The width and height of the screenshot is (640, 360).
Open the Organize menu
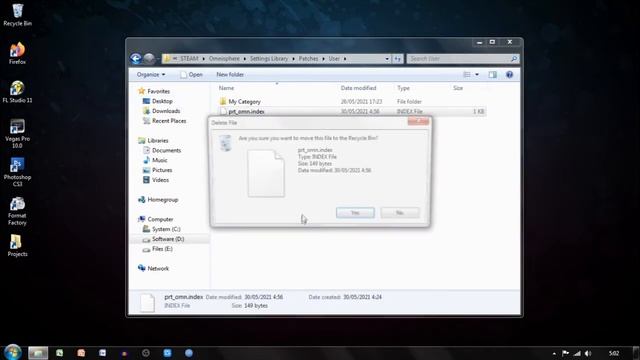(x=151, y=75)
